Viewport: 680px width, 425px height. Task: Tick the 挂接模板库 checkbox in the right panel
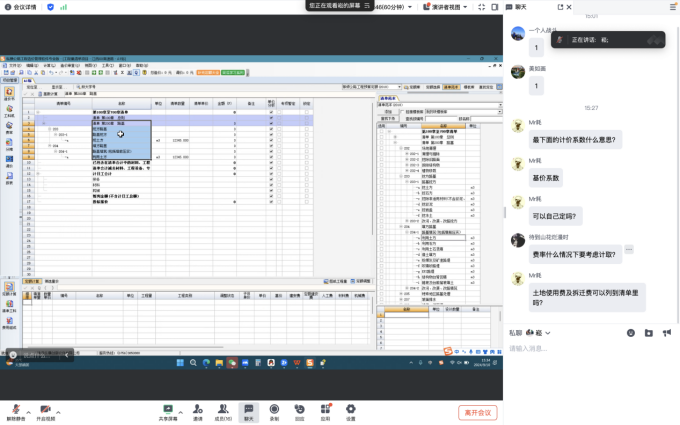point(402,111)
